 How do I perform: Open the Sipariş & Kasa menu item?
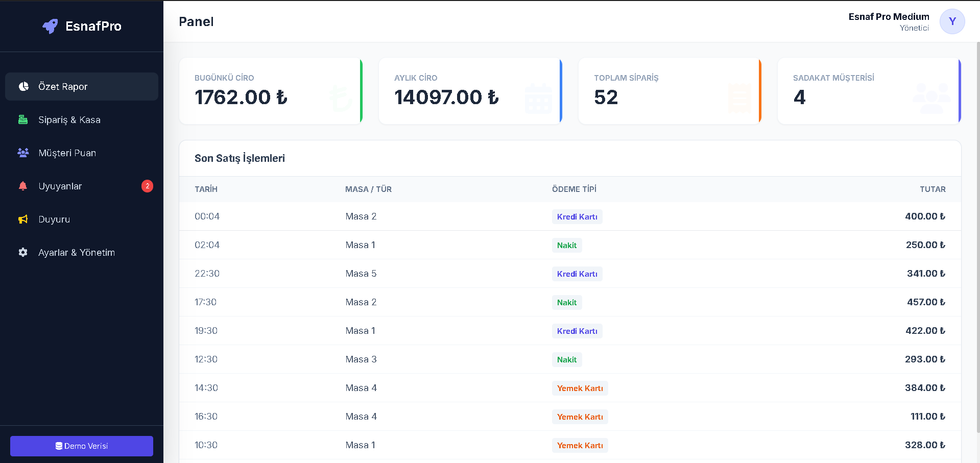coord(69,119)
